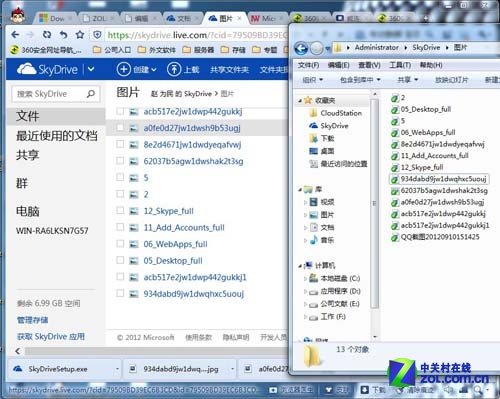Expand the 视频 library node
Image resolution: width=500 pixels, height=399 pixels.
pos(305,202)
